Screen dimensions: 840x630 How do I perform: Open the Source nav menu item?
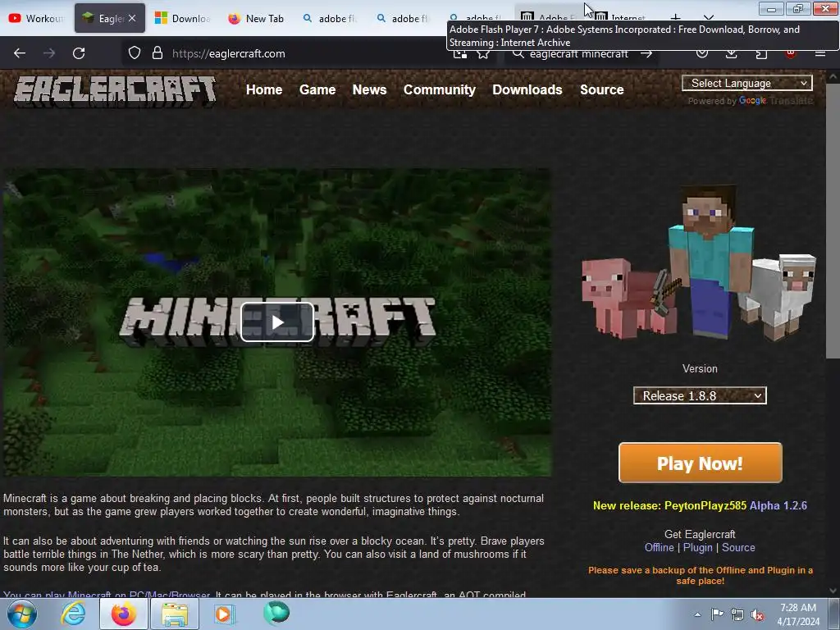[602, 90]
